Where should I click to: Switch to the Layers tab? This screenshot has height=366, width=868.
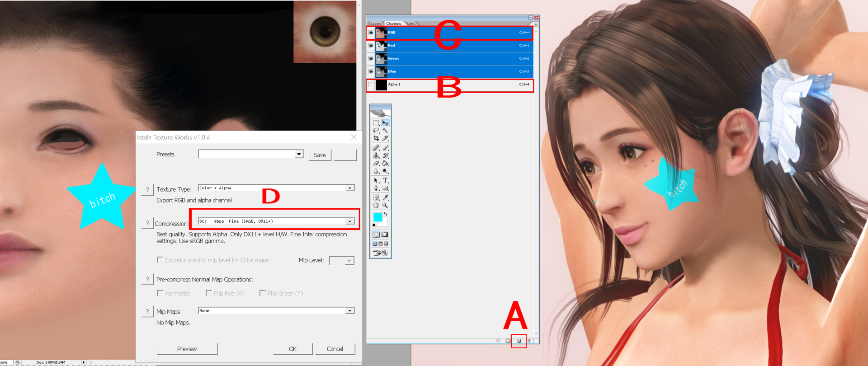(376, 23)
